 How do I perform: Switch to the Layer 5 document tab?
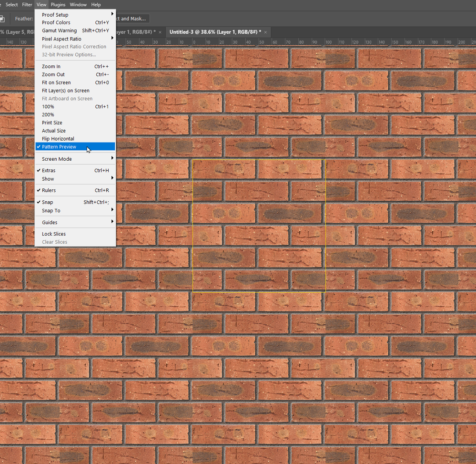[x=17, y=32]
